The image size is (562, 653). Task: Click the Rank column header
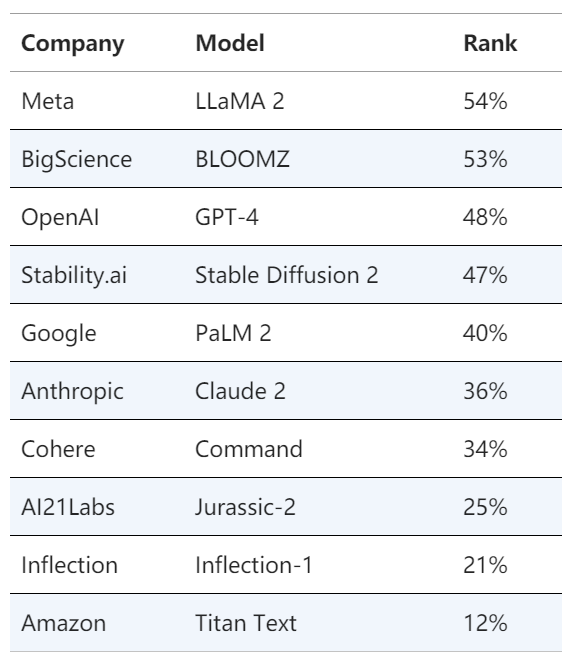pyautogui.click(x=490, y=43)
